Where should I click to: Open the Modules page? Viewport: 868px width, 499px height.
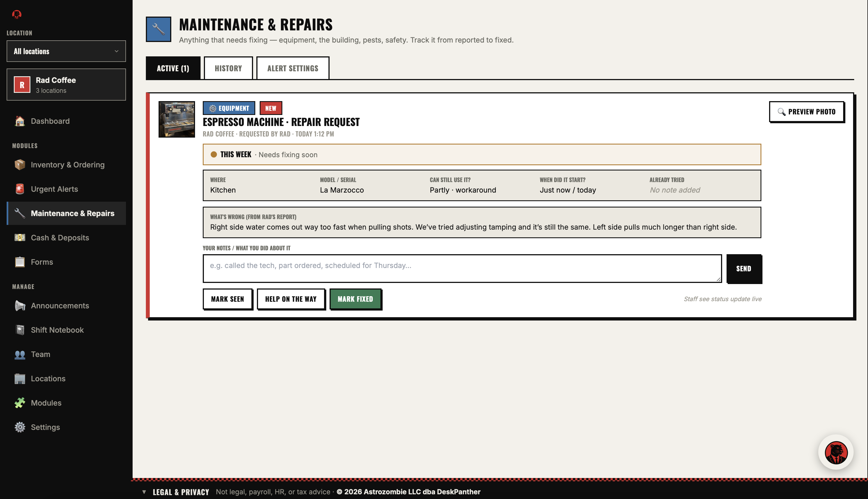click(x=66, y=403)
